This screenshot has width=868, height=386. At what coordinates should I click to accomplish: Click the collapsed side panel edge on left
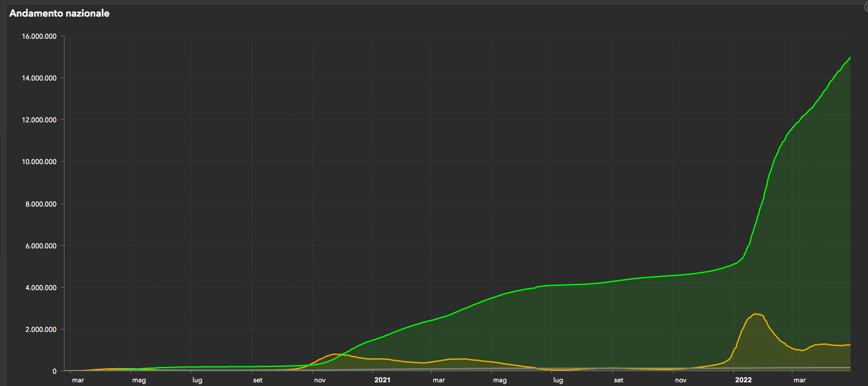1,197
